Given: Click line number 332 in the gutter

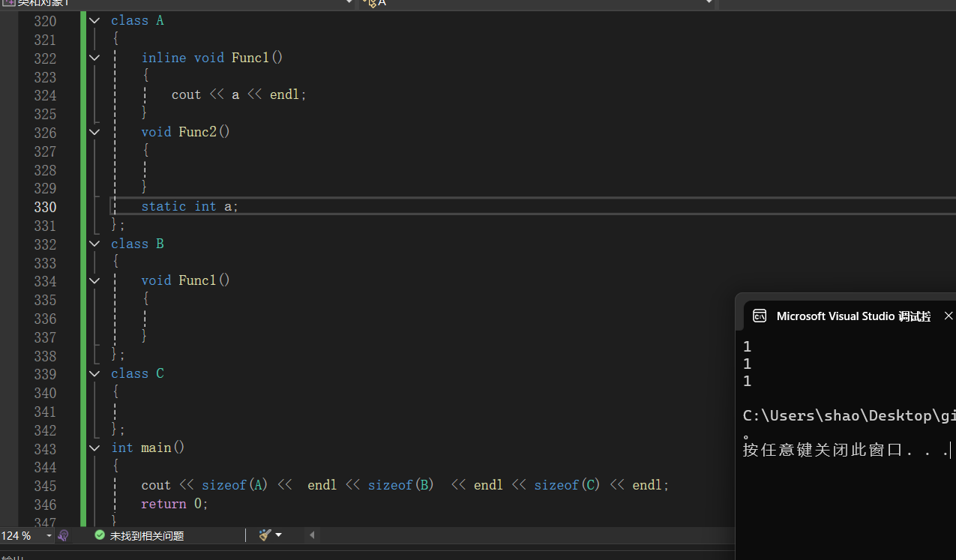Looking at the screenshot, I should [x=45, y=244].
